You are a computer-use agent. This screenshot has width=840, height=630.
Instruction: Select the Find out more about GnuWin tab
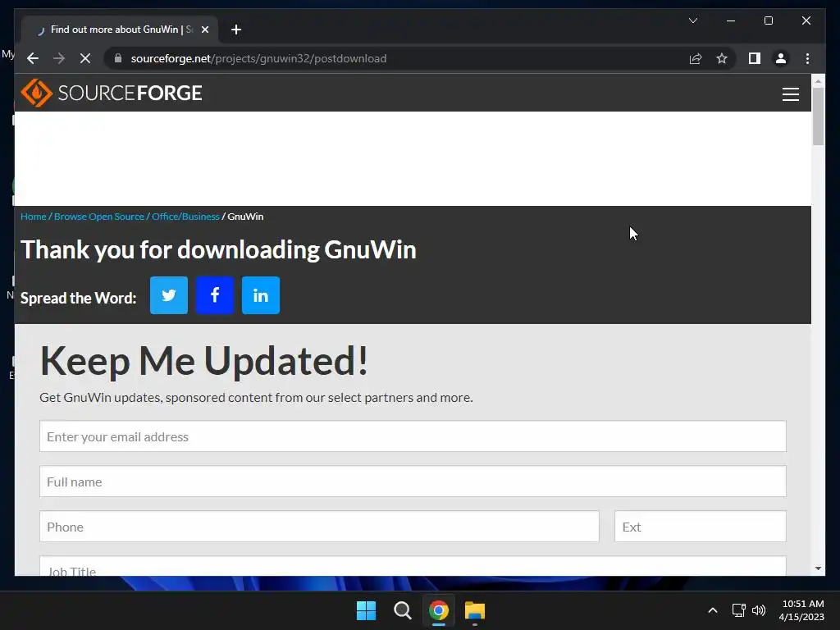click(x=121, y=30)
